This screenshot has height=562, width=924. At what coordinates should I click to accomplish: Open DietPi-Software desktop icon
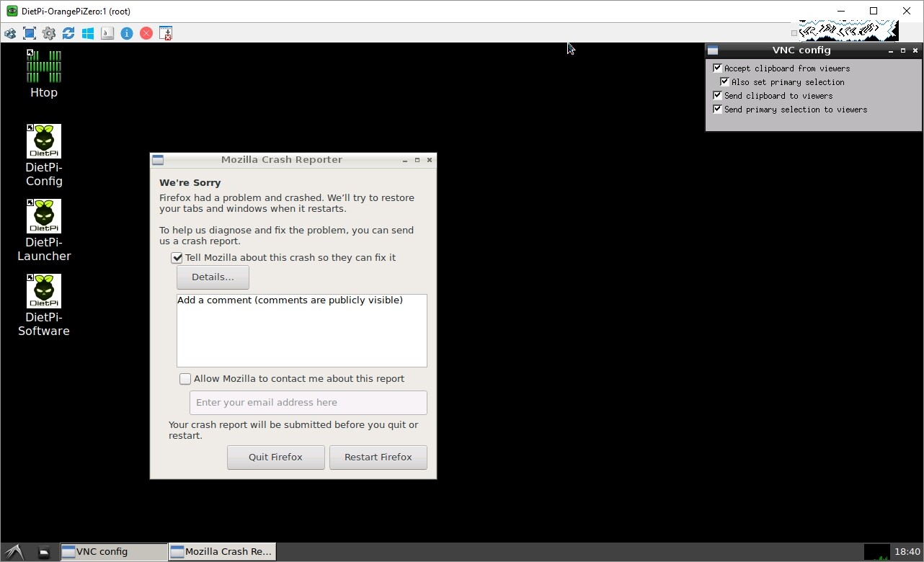44,304
